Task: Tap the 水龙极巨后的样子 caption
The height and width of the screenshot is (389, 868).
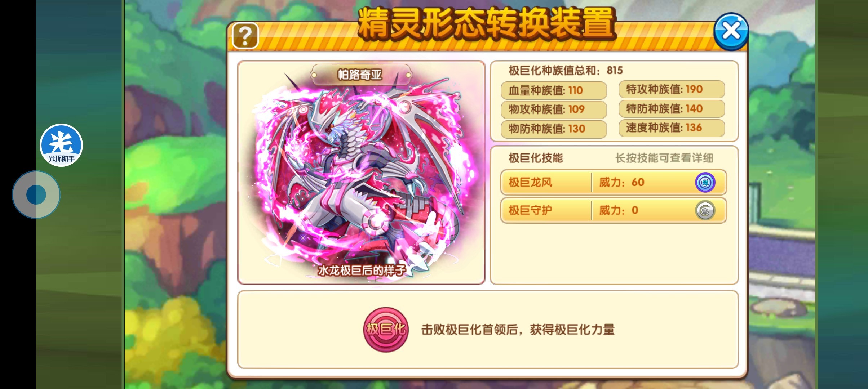Action: [362, 270]
